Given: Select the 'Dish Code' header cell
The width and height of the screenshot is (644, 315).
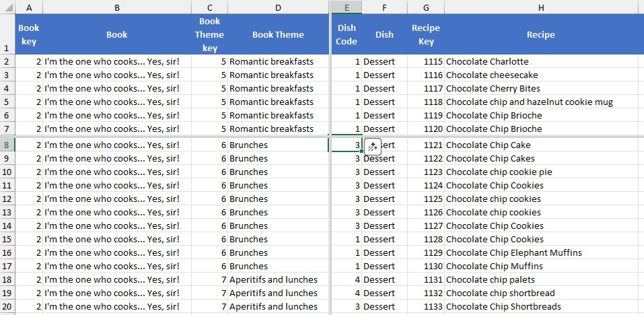Looking at the screenshot, I should click(347, 34).
